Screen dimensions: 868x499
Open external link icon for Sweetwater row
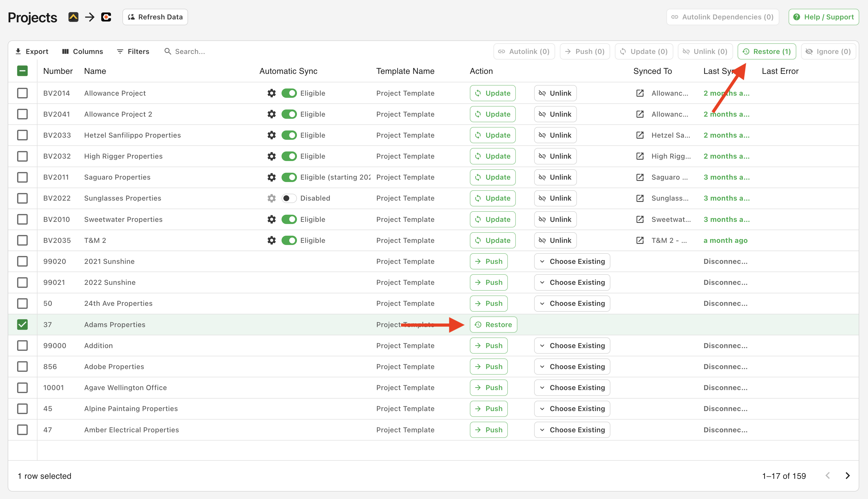click(640, 219)
